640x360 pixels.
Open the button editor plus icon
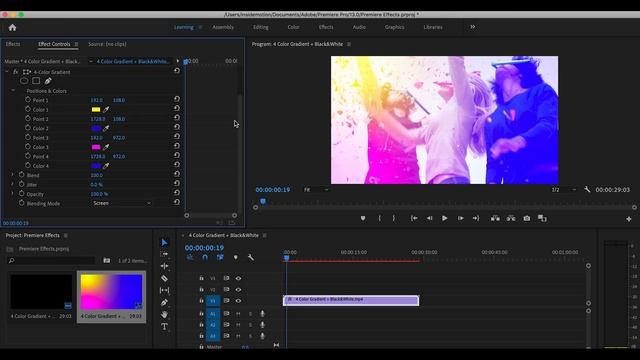[x=629, y=219]
